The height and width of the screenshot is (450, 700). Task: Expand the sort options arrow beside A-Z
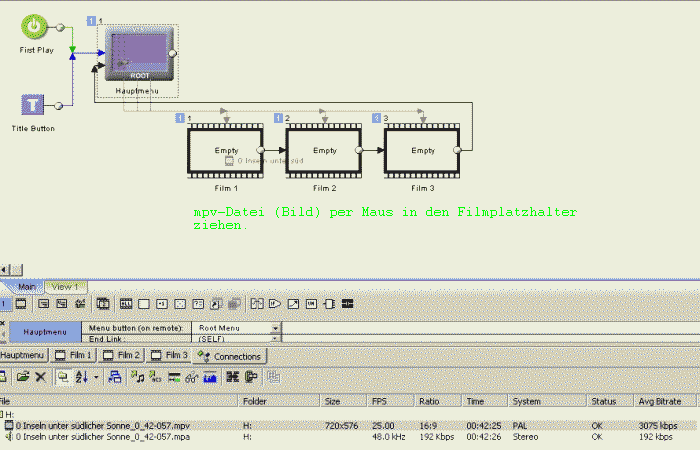96,377
